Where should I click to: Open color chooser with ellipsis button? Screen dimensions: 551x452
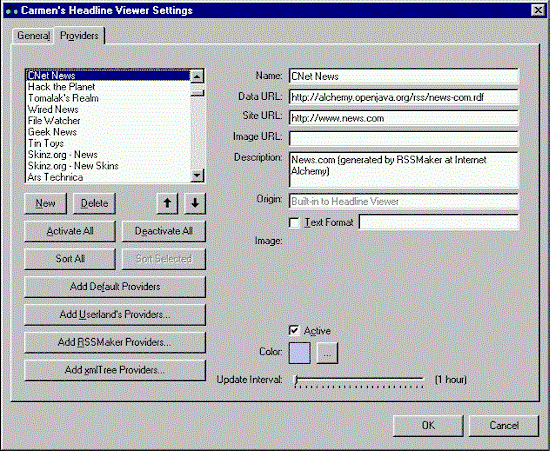point(327,353)
